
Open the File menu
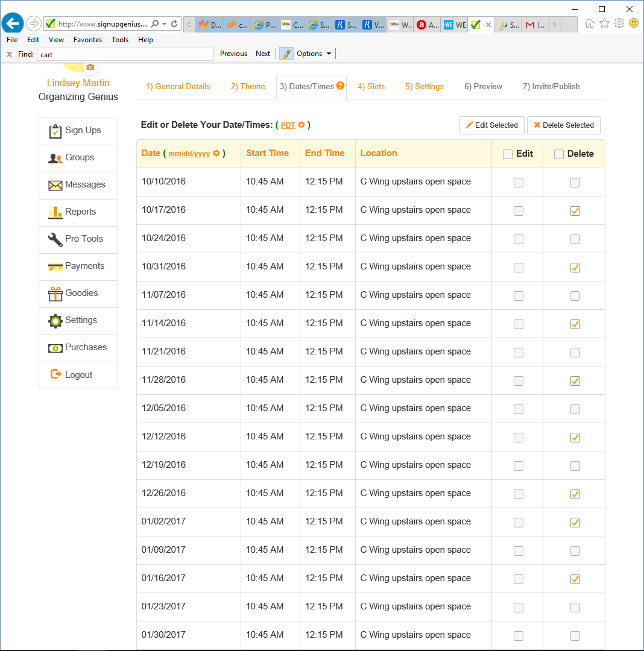(x=12, y=39)
